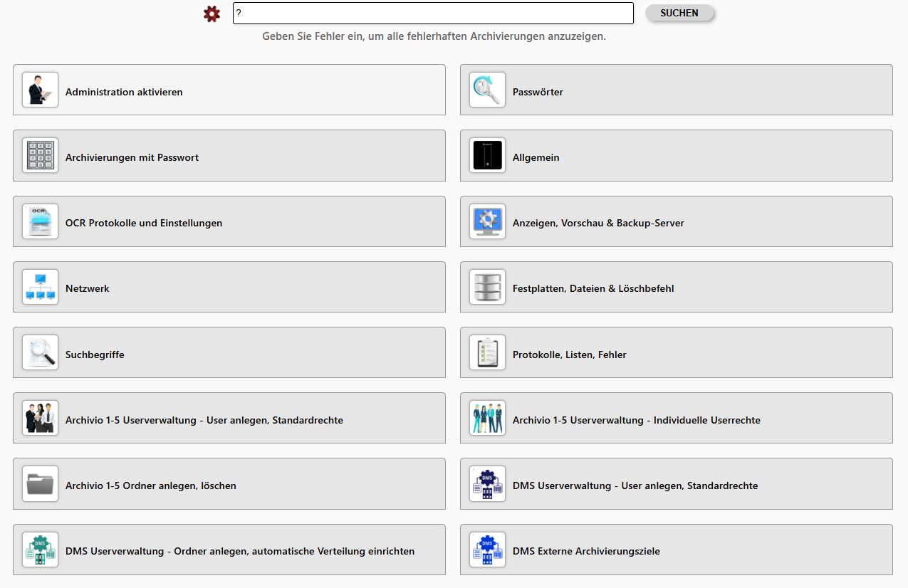Open Archivio 1-5 Userverwaltung - Individuelle Userrechte

pos(636,420)
